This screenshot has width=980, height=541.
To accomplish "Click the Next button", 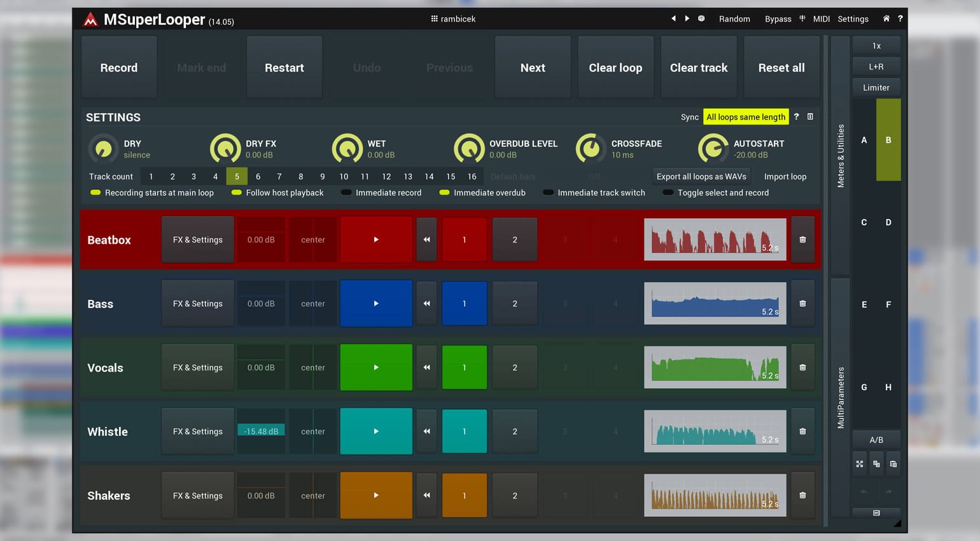I will [533, 67].
